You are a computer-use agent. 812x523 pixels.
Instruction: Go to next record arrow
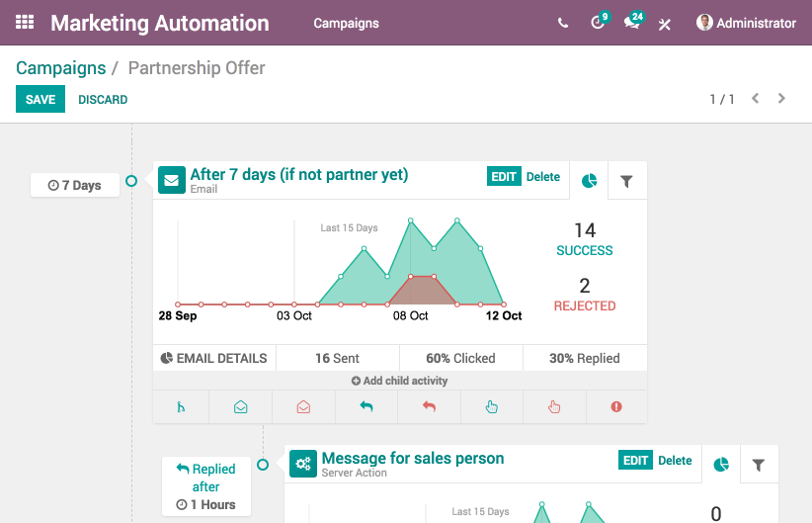point(781,99)
